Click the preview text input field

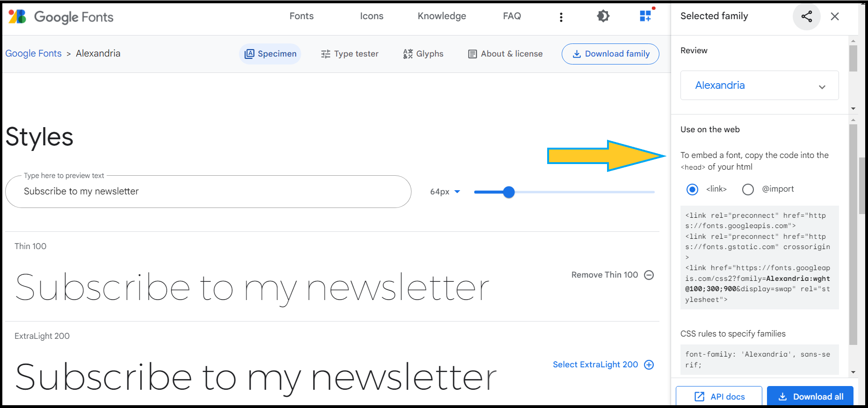point(208,192)
